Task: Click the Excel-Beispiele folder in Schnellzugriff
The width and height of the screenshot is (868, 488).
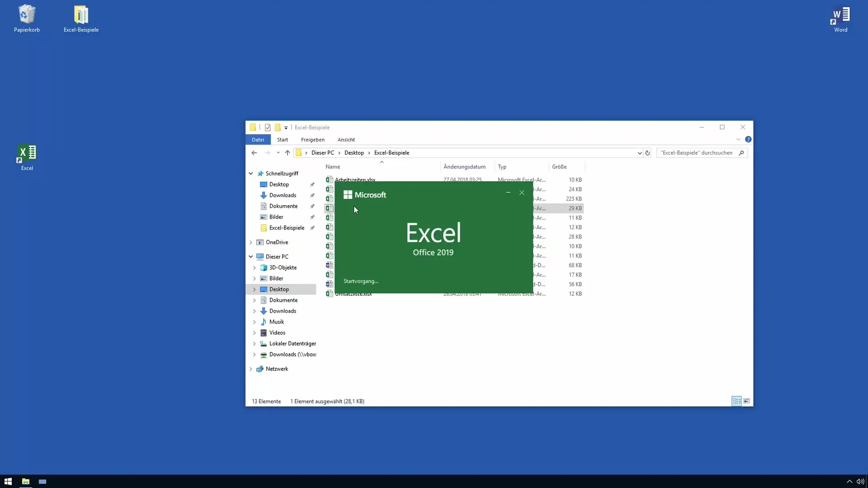Action: (x=287, y=227)
